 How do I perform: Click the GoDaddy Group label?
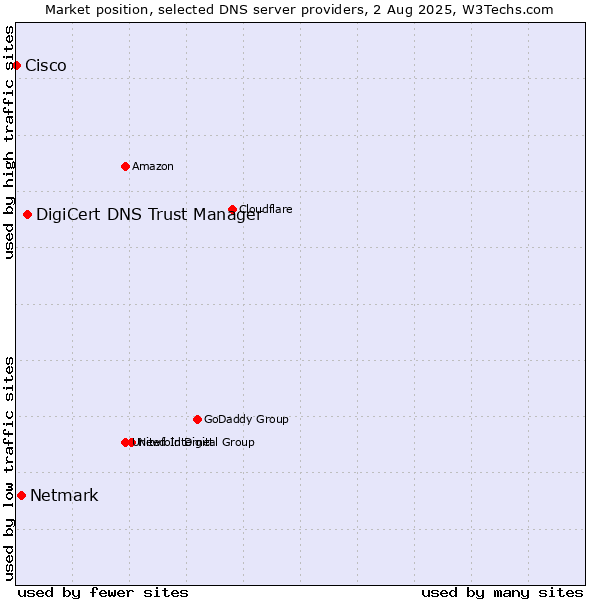(246, 419)
